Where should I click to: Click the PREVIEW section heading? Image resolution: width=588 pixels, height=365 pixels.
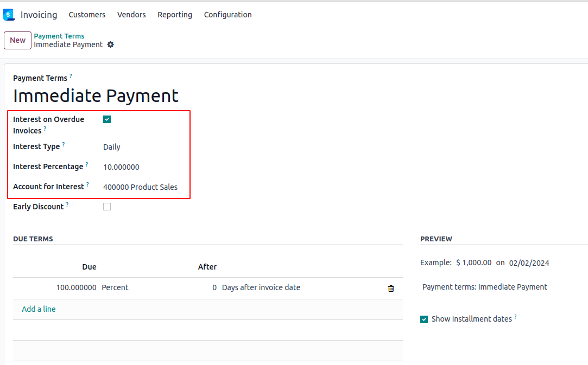click(x=436, y=239)
